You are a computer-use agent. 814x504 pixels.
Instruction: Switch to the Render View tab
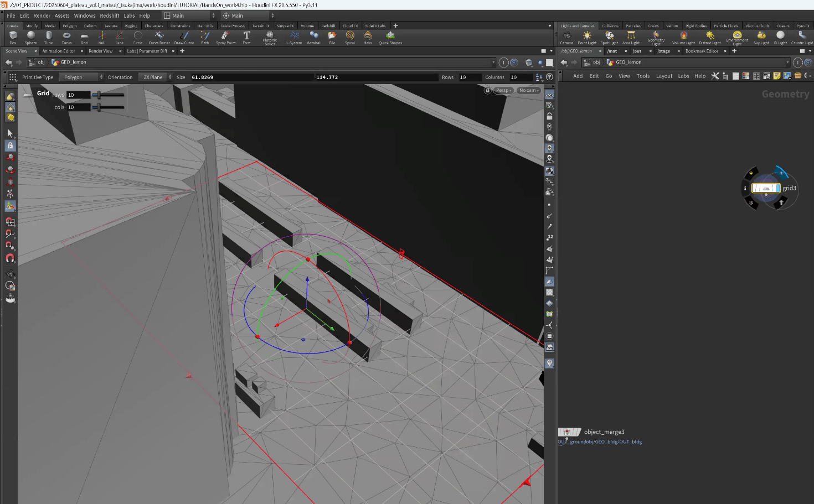[x=100, y=51]
